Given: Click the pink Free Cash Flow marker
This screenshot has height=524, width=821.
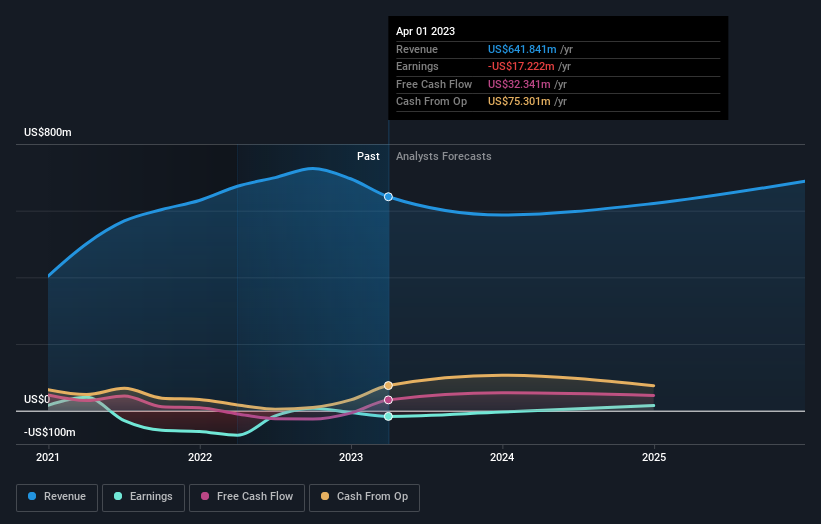Looking at the screenshot, I should tap(388, 400).
